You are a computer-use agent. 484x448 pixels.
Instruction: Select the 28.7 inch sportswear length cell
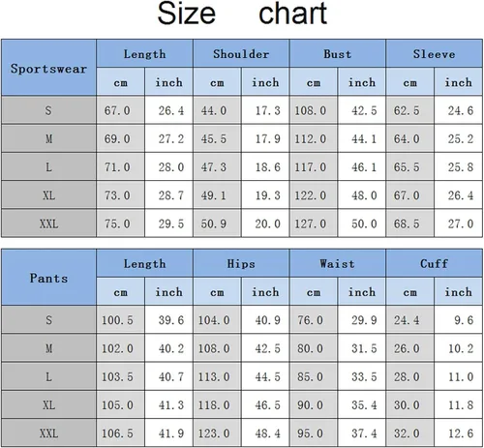tap(168, 195)
